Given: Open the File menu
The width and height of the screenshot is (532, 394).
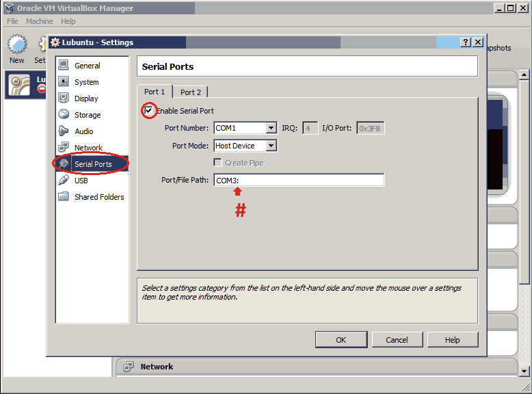Looking at the screenshot, I should click(12, 21).
